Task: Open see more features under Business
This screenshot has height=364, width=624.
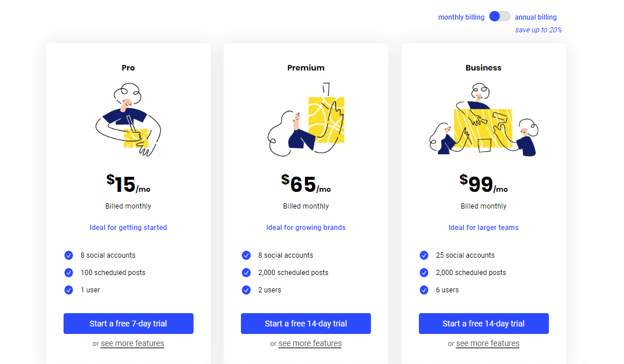Action: click(x=488, y=343)
